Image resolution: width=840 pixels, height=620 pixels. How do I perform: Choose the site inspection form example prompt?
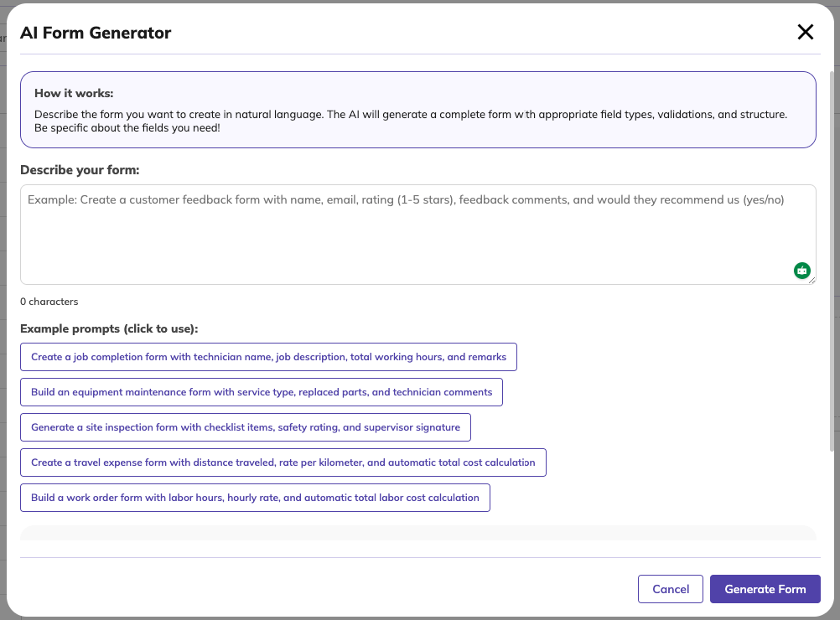[246, 427]
